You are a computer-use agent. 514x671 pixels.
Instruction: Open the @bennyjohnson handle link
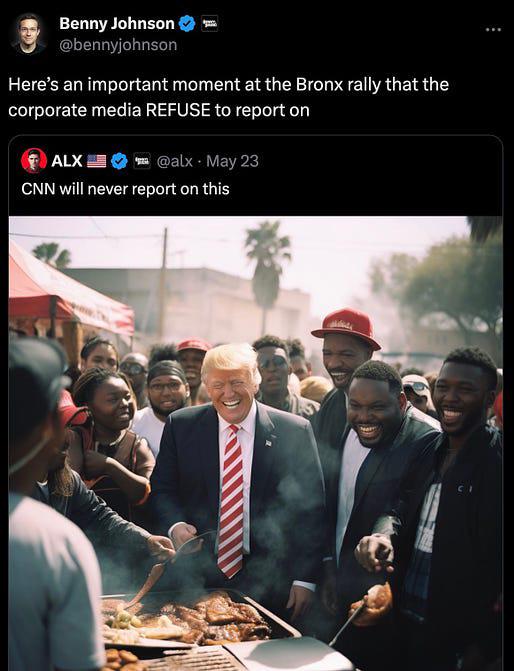pyautogui.click(x=118, y=45)
